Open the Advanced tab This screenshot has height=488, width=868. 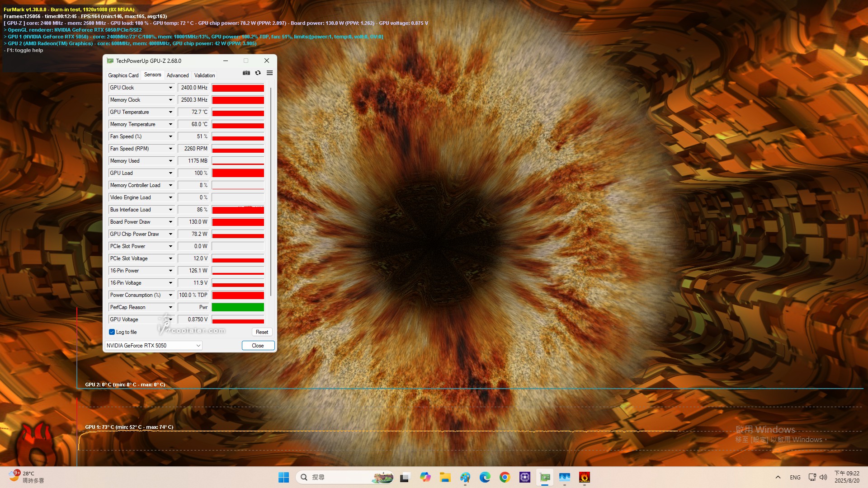coord(178,75)
